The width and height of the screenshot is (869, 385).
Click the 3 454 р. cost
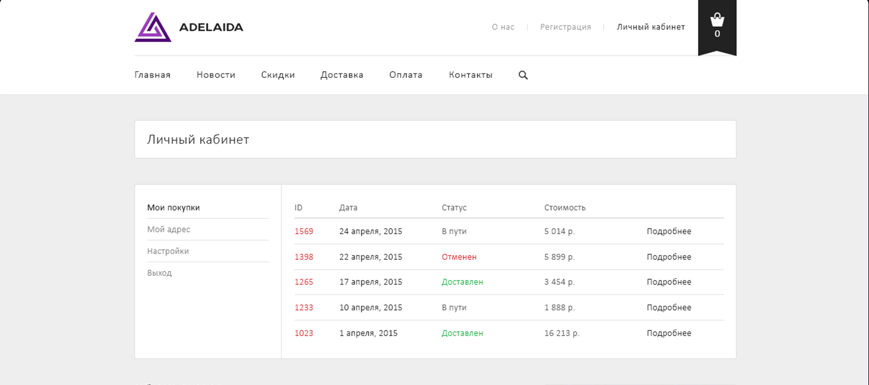pyautogui.click(x=560, y=282)
